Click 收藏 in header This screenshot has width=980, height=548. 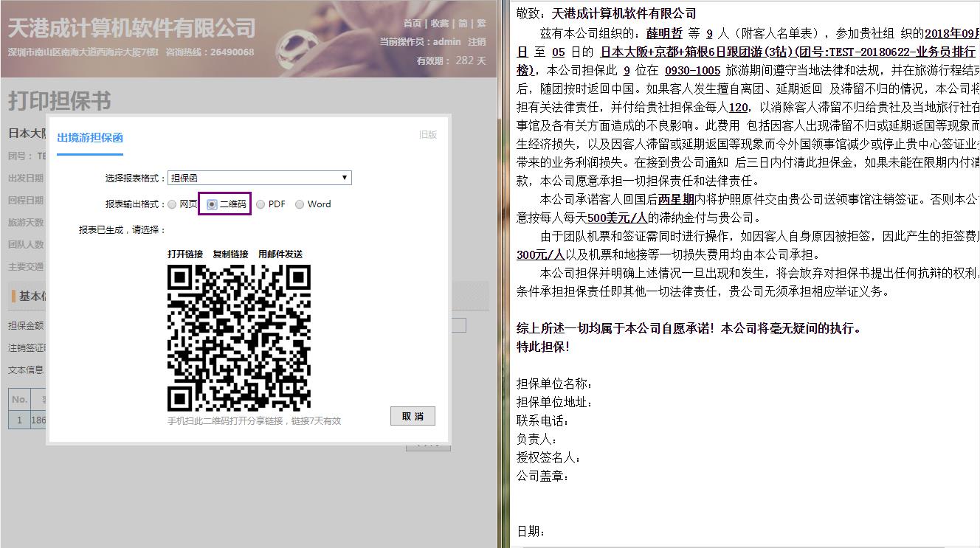tap(440, 24)
